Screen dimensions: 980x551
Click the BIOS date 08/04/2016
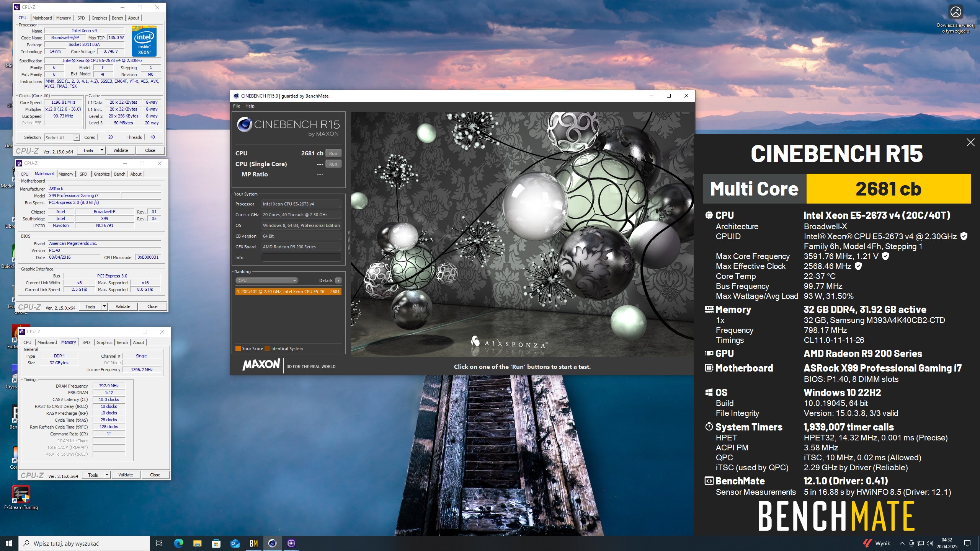point(73,257)
